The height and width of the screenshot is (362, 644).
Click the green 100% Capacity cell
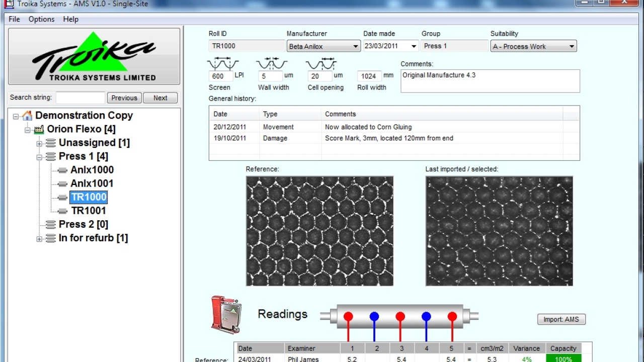point(563,358)
